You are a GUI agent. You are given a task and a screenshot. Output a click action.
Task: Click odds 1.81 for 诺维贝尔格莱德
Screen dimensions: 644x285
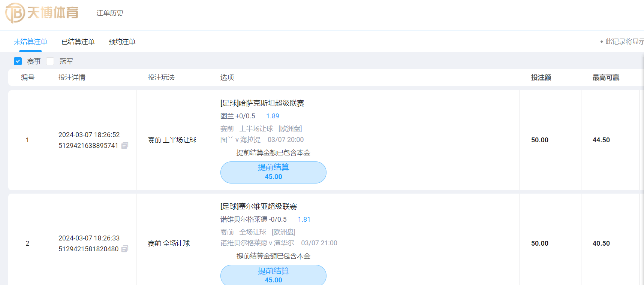(x=304, y=219)
